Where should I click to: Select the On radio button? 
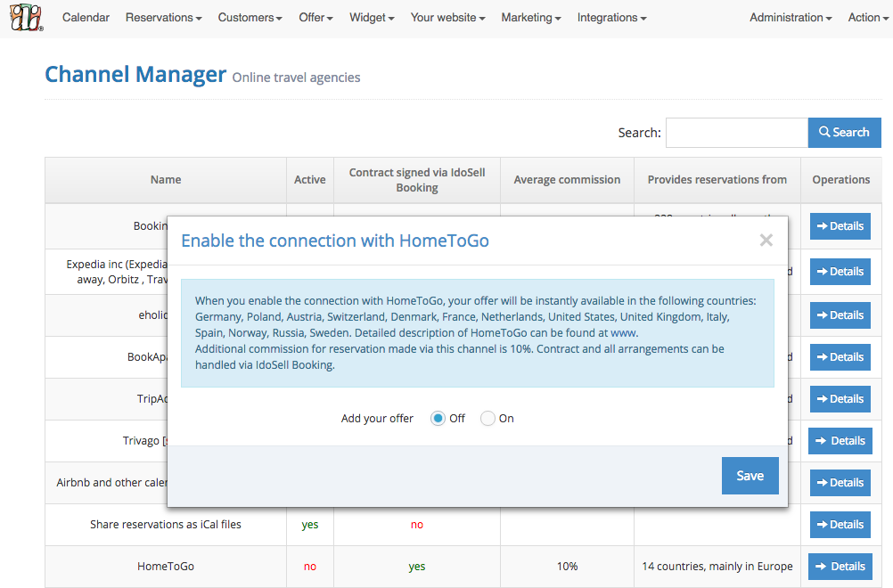(487, 419)
